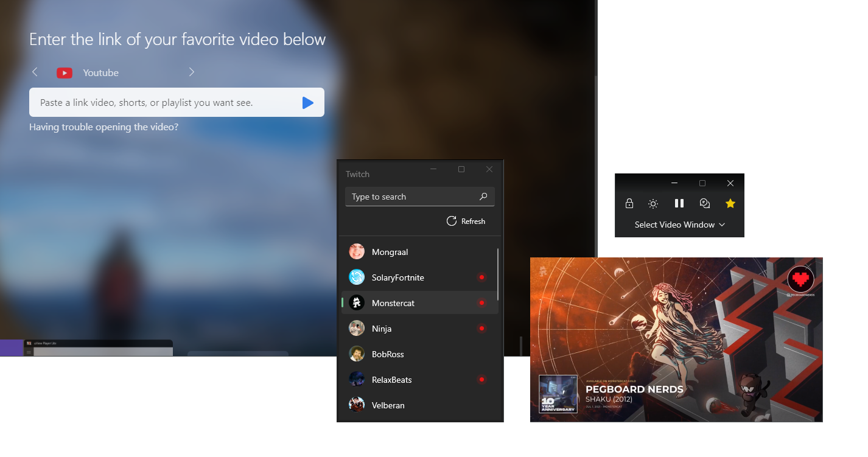Image resolution: width=868 pixels, height=457 pixels.
Task: Refresh the Twitch channel list
Action: 466,221
